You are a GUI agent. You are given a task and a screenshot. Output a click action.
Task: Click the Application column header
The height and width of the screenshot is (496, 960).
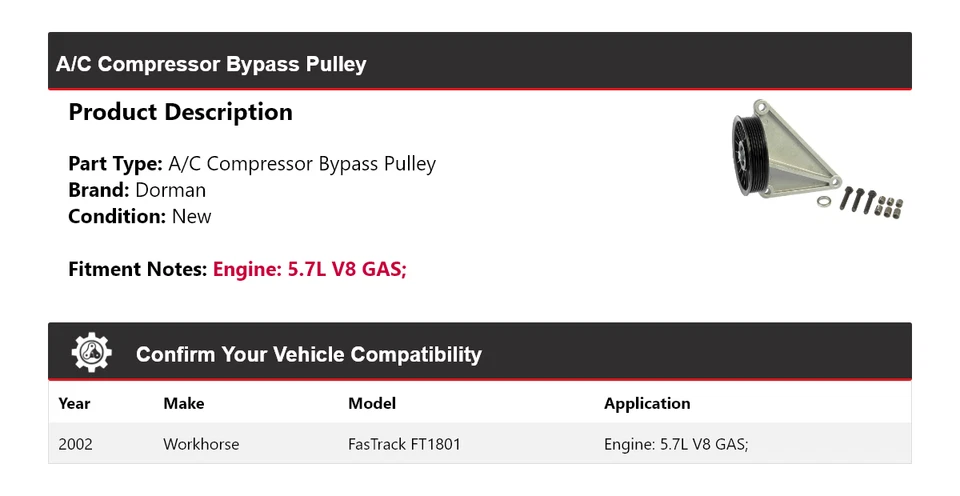[647, 404]
